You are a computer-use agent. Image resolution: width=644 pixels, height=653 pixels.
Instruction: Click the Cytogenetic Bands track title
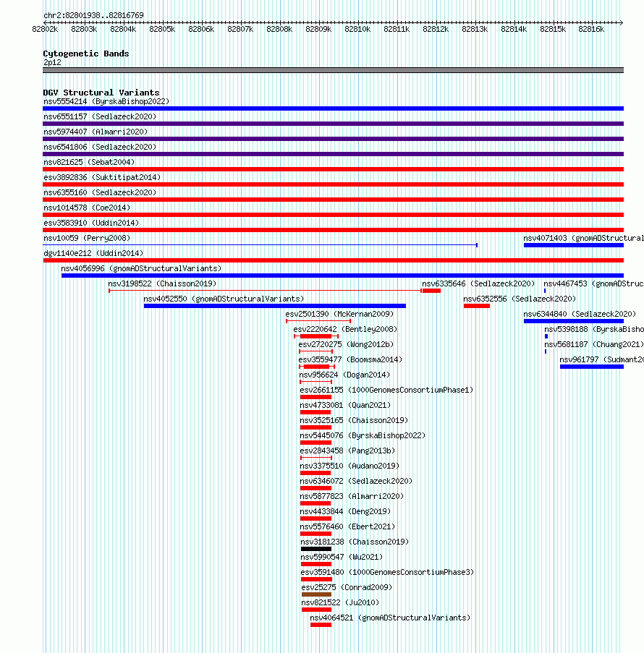click(x=86, y=54)
